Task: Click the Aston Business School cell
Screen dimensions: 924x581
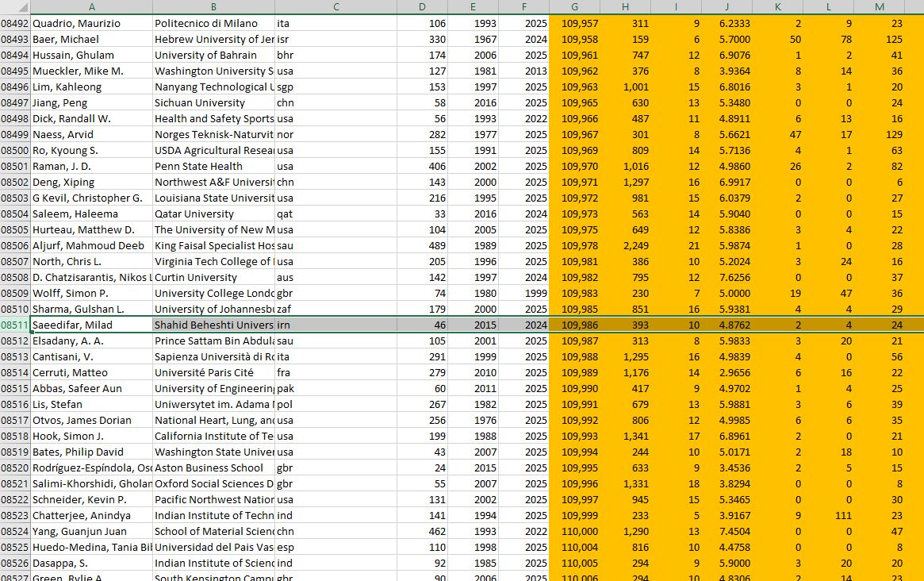Action: 213,467
